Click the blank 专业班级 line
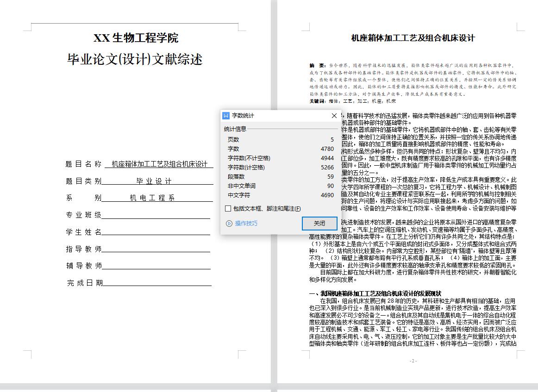Viewport: 538px width, 392px height. pos(156,215)
